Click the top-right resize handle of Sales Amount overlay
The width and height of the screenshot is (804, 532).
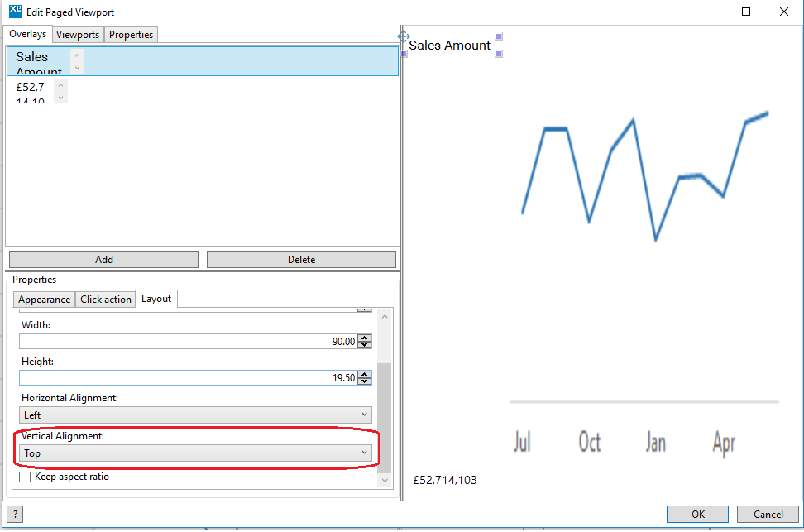(499, 36)
